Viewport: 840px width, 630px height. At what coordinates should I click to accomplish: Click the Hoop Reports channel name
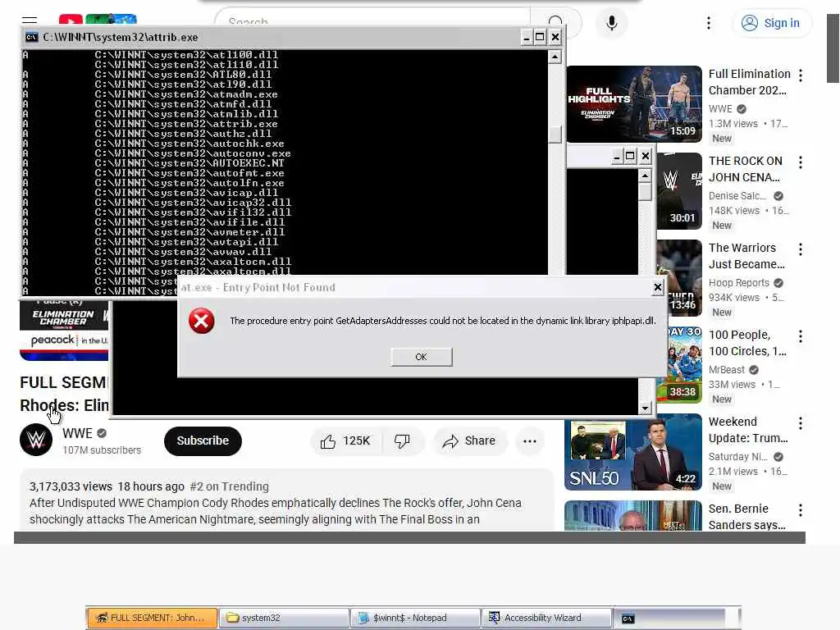(x=739, y=283)
